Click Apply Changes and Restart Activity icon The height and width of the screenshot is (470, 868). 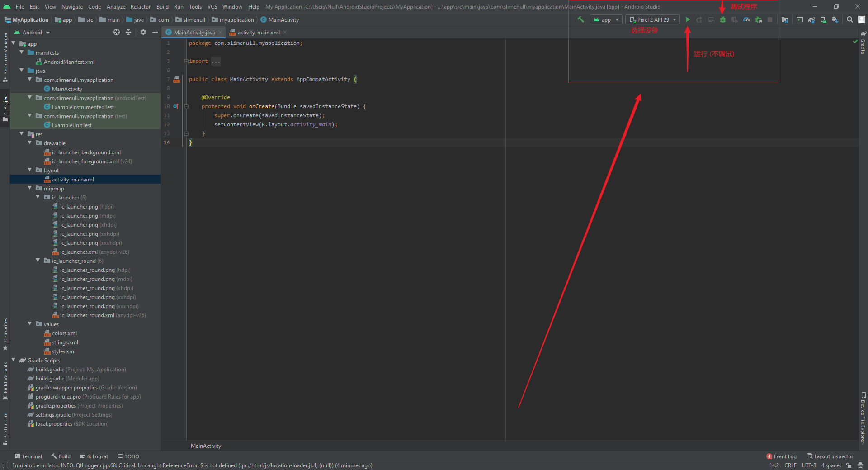tap(699, 19)
